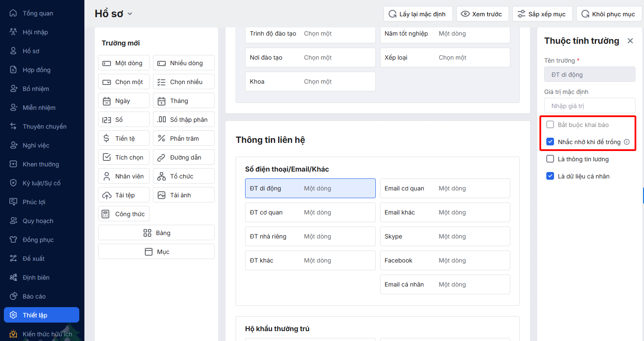Select the Tiền tệ dollar icon
The height and width of the screenshot is (341, 644).
(x=106, y=139)
